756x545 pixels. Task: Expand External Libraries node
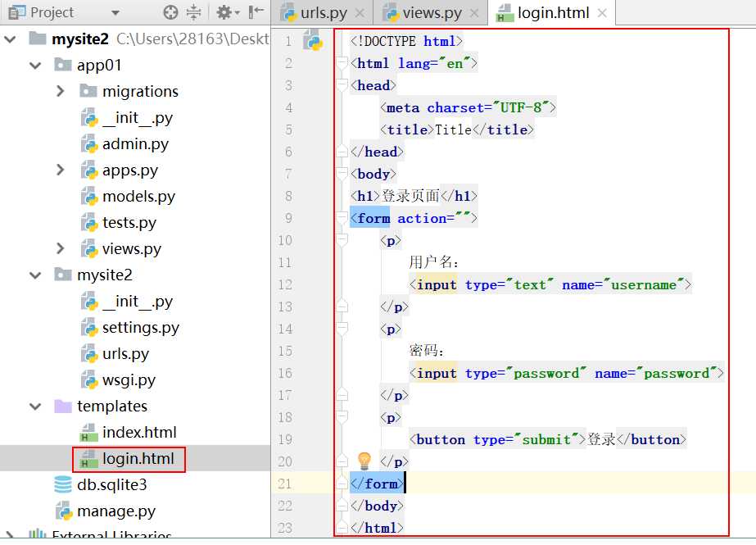[10, 534]
